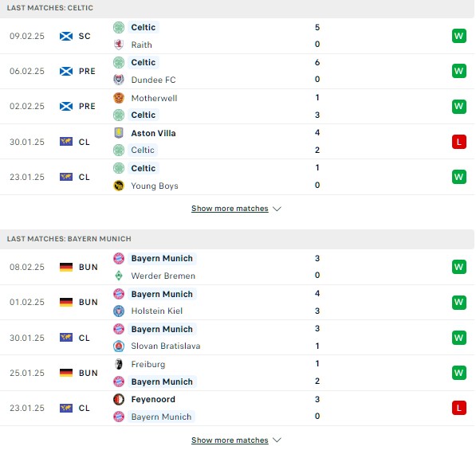Screen dimensions: 476x454
Task: Click the German flag beside BUN on 08.02.25
Action: pos(66,267)
